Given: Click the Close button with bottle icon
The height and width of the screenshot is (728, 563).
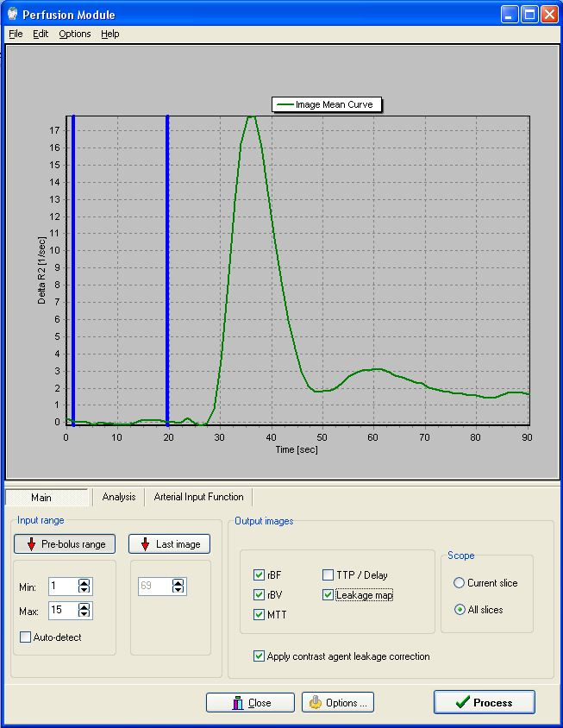Looking at the screenshot, I should [250, 702].
